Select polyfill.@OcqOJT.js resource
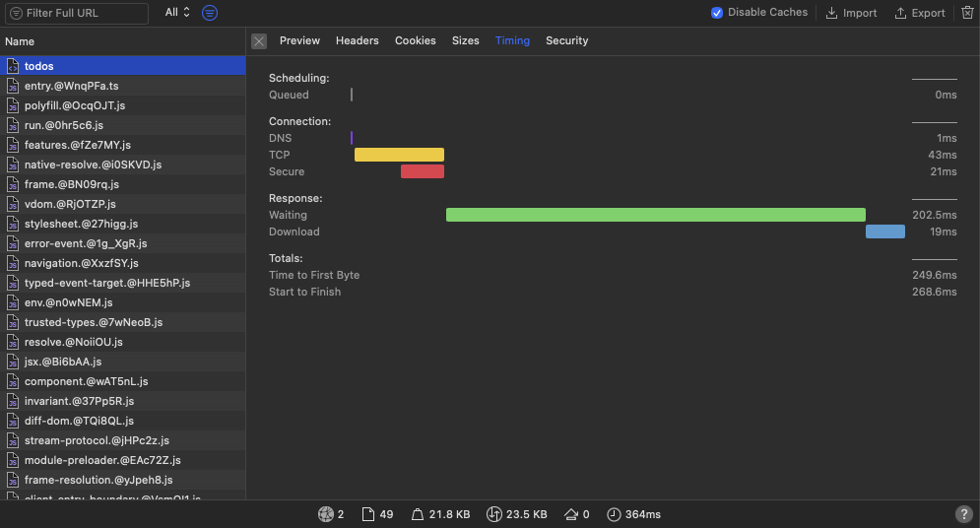Image resolution: width=980 pixels, height=528 pixels. pyautogui.click(x=122, y=105)
